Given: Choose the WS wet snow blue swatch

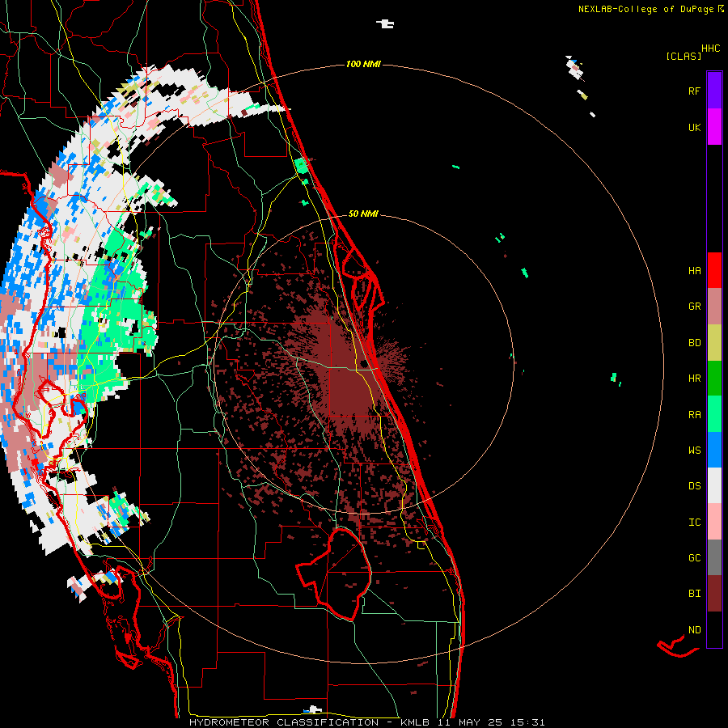Looking at the screenshot, I should point(714,450).
